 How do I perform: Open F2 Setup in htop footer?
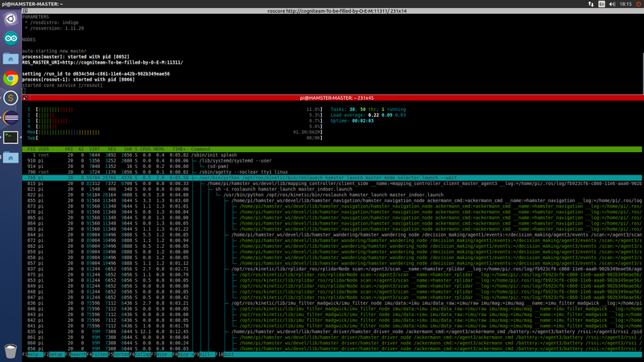point(54,354)
